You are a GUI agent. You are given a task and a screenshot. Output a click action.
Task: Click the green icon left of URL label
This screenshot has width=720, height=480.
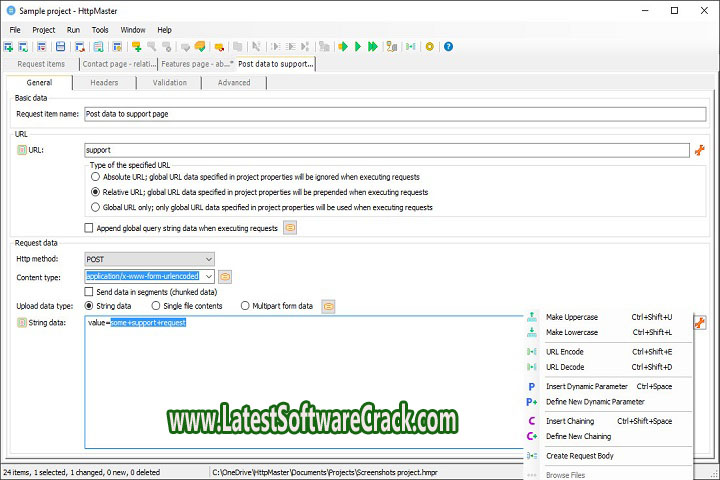[x=22, y=150]
